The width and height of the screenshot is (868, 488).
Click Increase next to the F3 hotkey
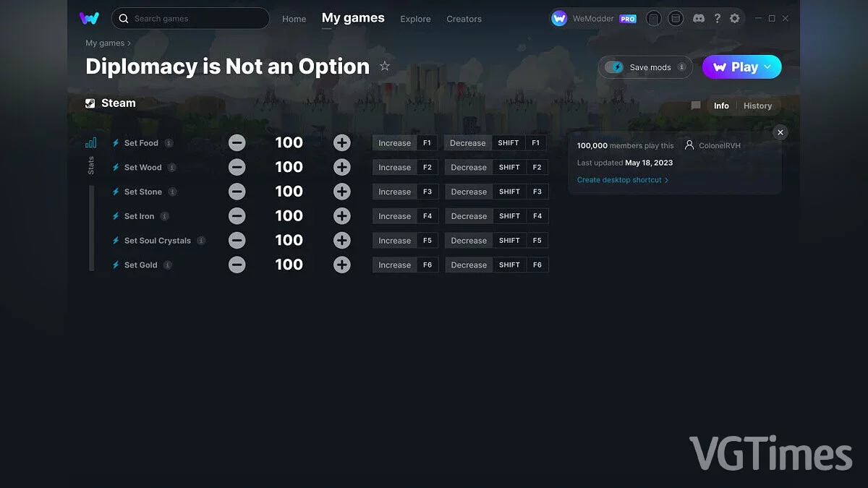pos(394,191)
